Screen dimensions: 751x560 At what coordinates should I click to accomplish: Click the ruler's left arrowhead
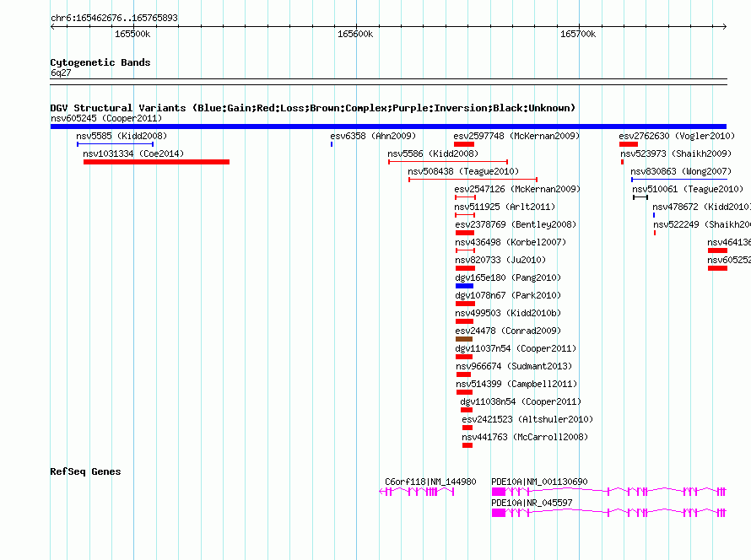point(53,27)
